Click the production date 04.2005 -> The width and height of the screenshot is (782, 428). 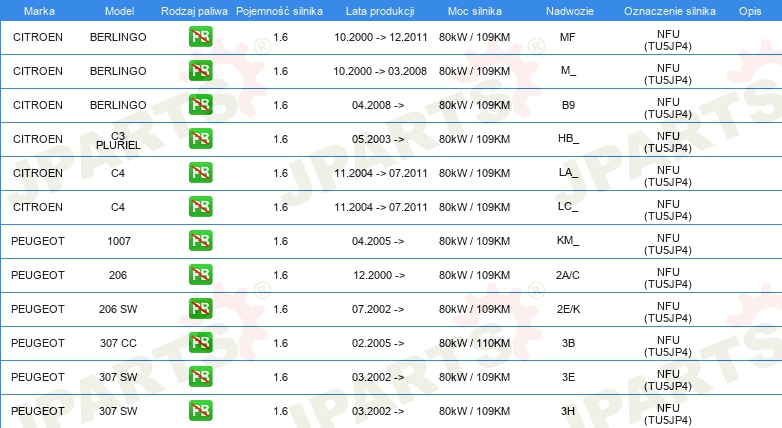point(378,241)
